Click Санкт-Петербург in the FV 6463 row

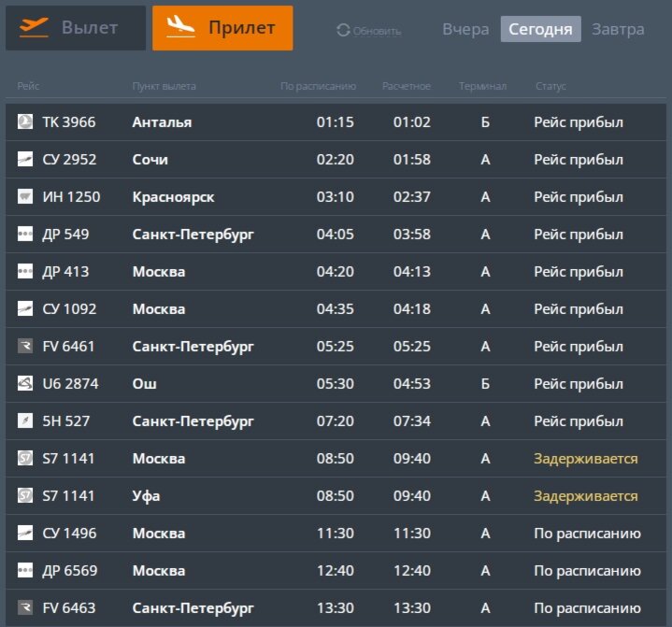coord(193,608)
